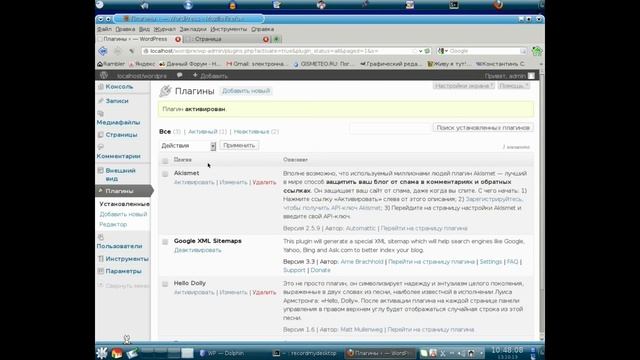
Task: Click the Страницы pages icon in the sidebar
Action: click(101, 135)
